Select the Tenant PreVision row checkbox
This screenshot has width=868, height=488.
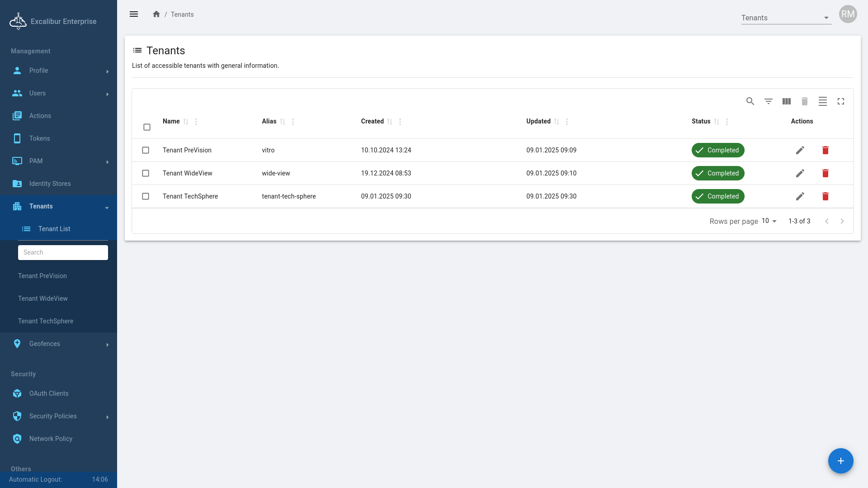click(x=146, y=150)
